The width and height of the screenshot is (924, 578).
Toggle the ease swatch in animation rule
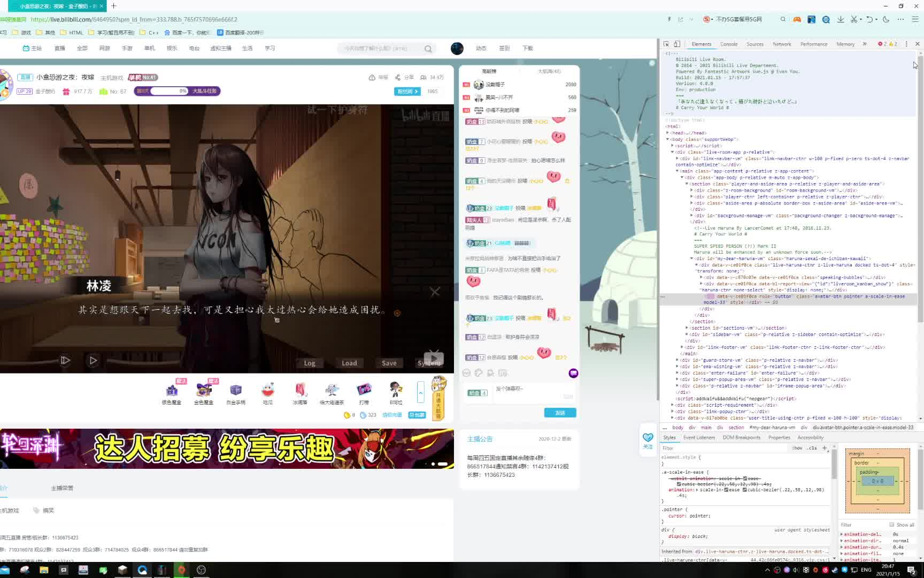(726, 490)
